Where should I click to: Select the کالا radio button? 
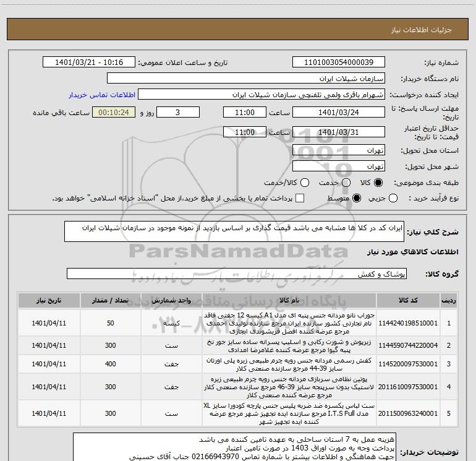click(x=378, y=183)
